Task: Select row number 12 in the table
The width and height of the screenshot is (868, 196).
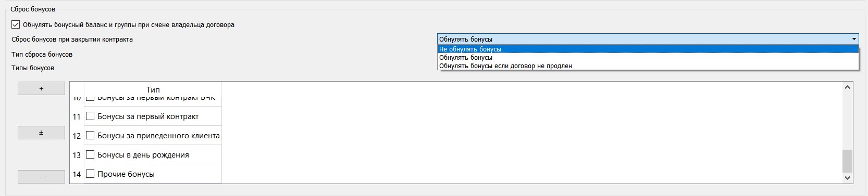Action: click(x=77, y=136)
